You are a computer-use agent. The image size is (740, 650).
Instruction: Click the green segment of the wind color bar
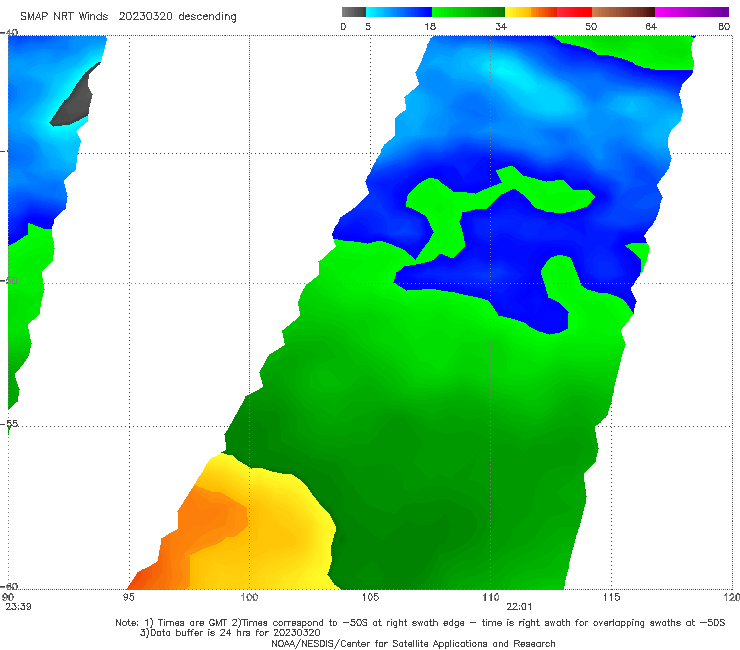(468, 12)
